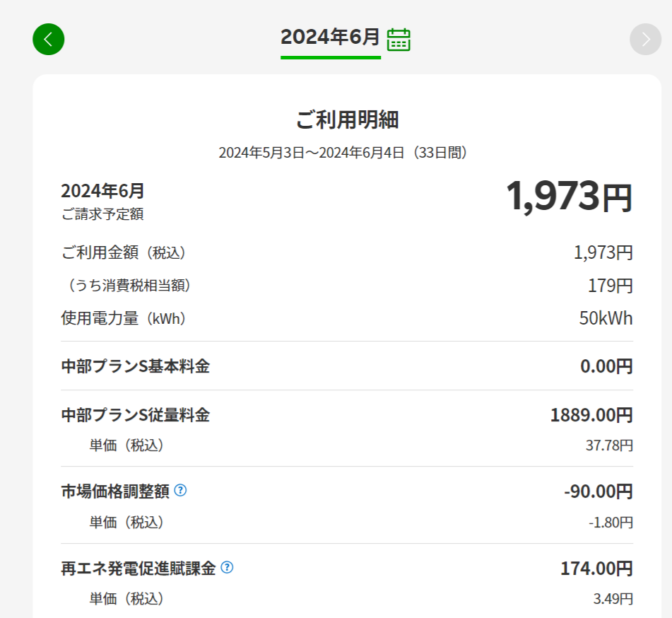Select the 2024年6月 month heading
Viewport: 672px width, 618px height.
click(330, 37)
